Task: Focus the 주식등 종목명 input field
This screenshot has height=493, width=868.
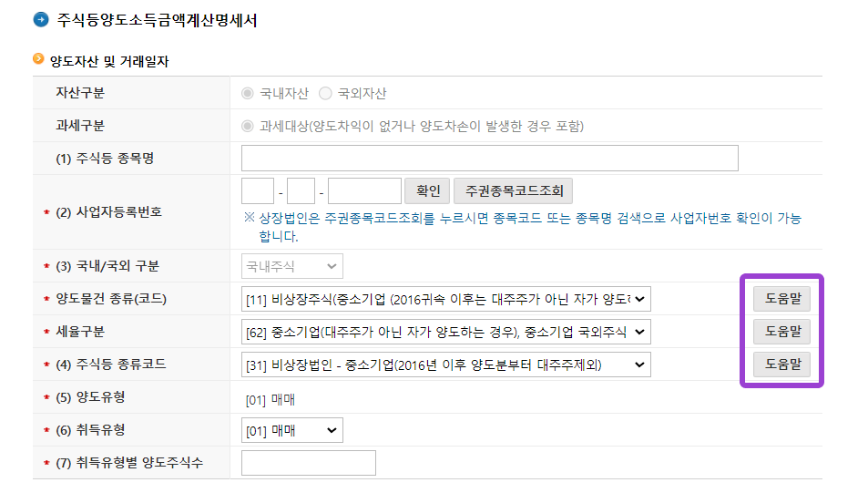Action: [489, 159]
